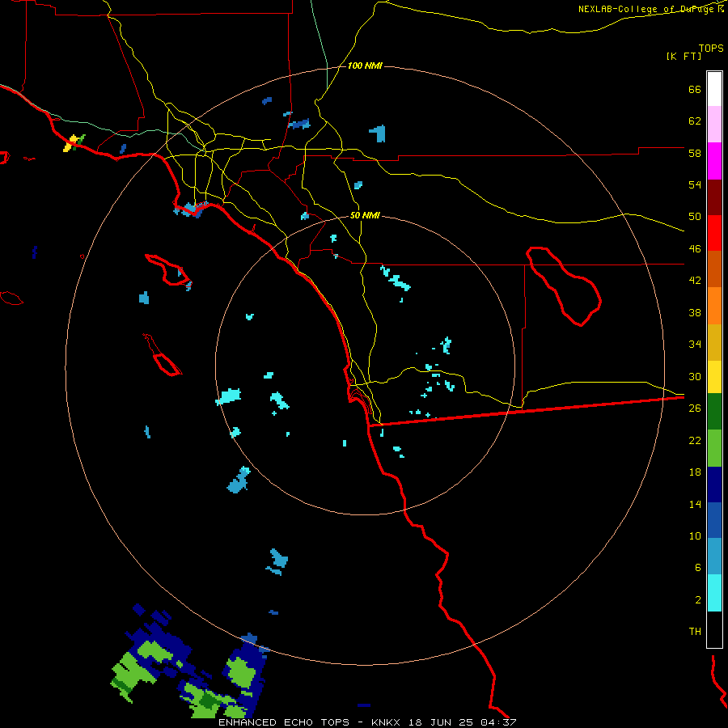
Task: Click the yellow legend swatch
Action: (x=714, y=377)
